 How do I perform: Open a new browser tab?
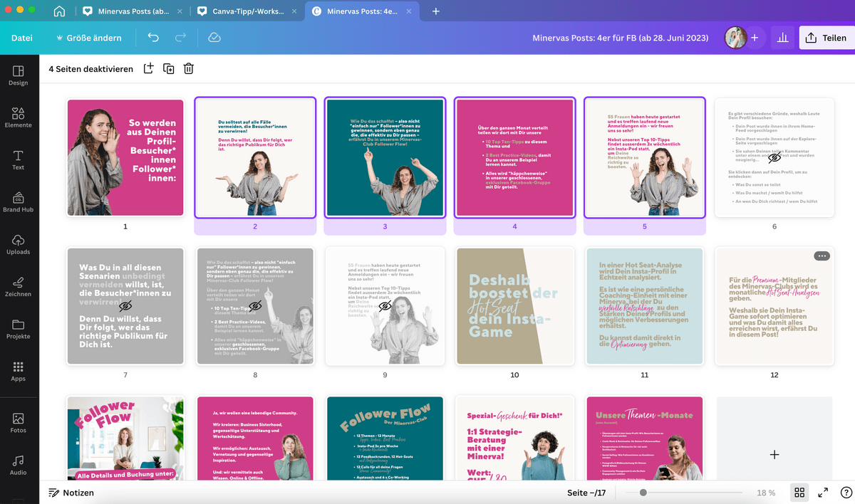[x=436, y=11]
